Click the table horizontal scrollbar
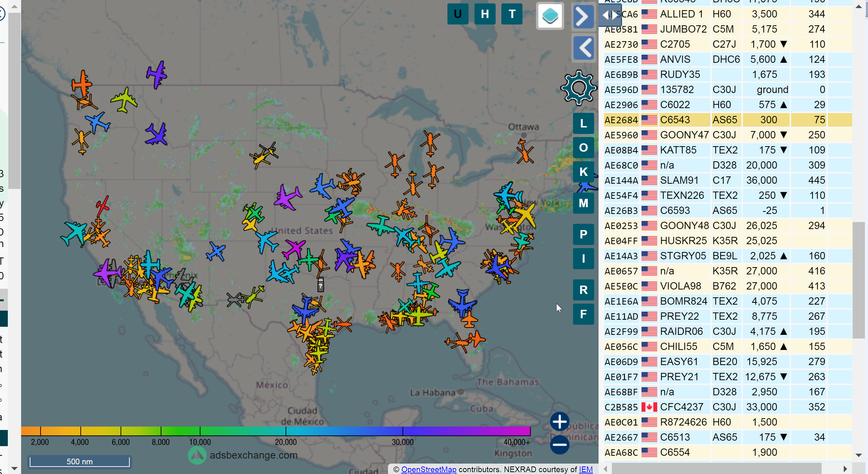Screen dimensions: 868x474 coord(716,469)
